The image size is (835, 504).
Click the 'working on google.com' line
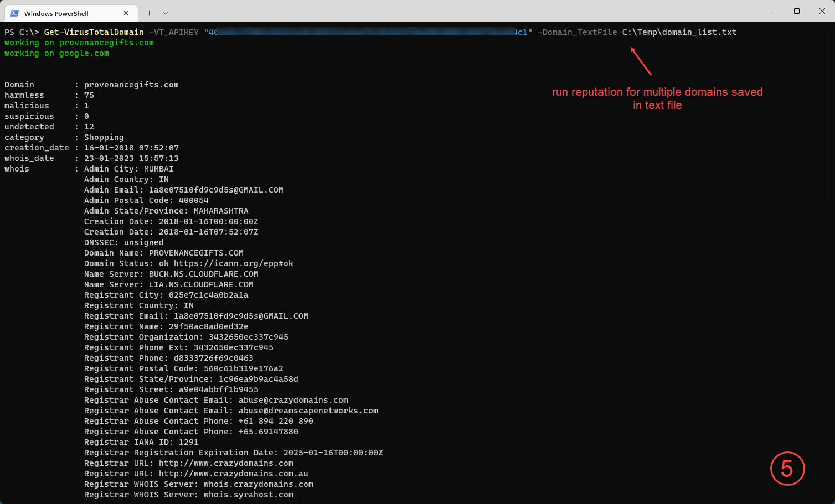(56, 53)
